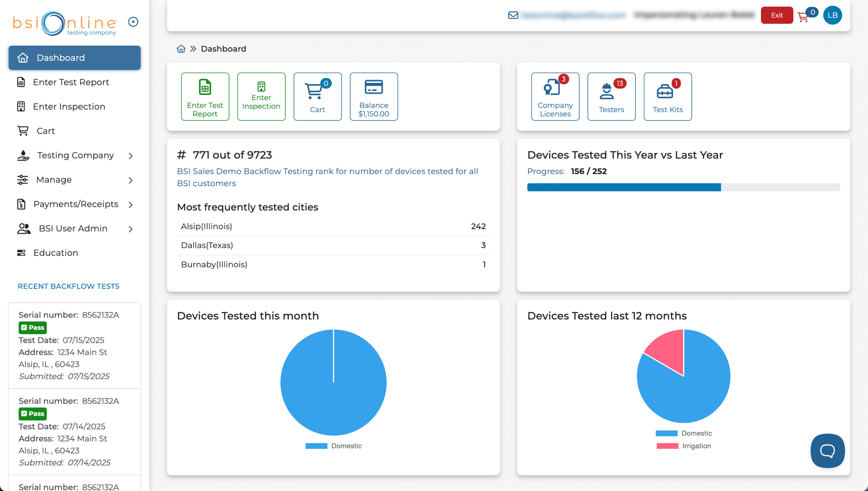Image resolution: width=868 pixels, height=491 pixels.
Task: Open Company Licenses tile with badge
Action: 555,97
